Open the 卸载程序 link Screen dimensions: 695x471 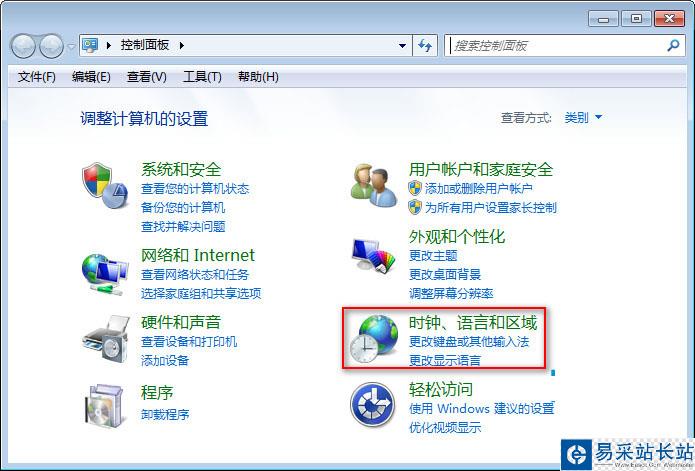coord(165,414)
